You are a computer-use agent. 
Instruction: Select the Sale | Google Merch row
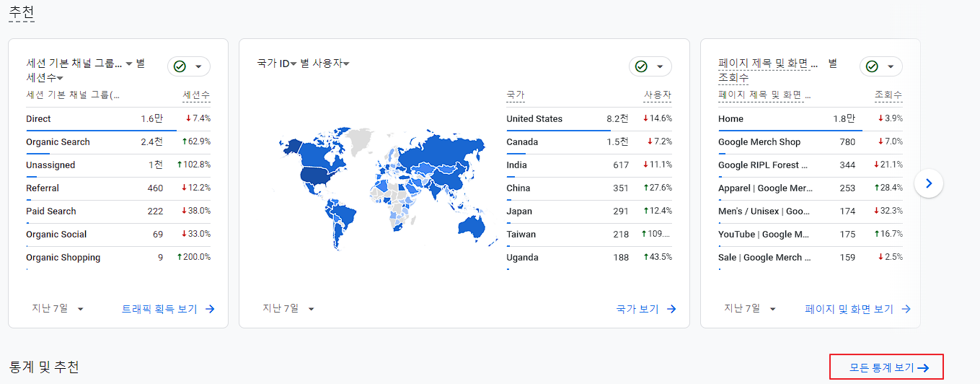[x=811, y=257]
